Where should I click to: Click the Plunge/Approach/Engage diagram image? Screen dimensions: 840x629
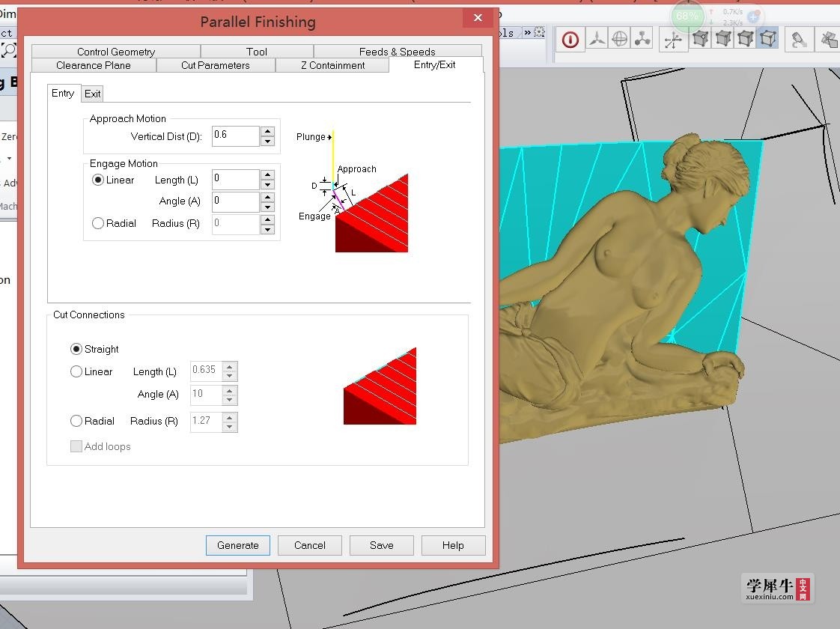coord(353,191)
